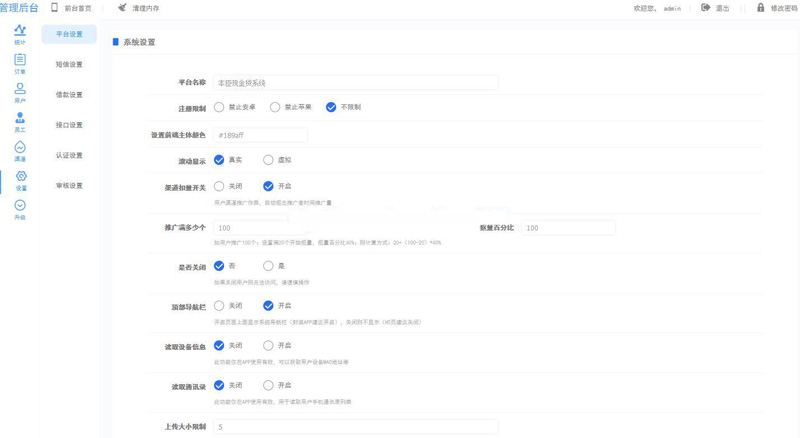Click the 平台名称 text field

click(355, 83)
